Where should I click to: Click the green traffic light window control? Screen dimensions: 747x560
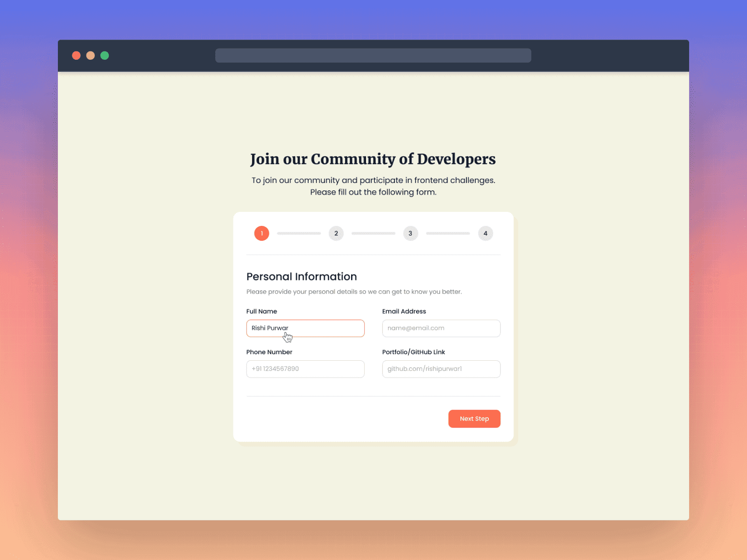105,55
